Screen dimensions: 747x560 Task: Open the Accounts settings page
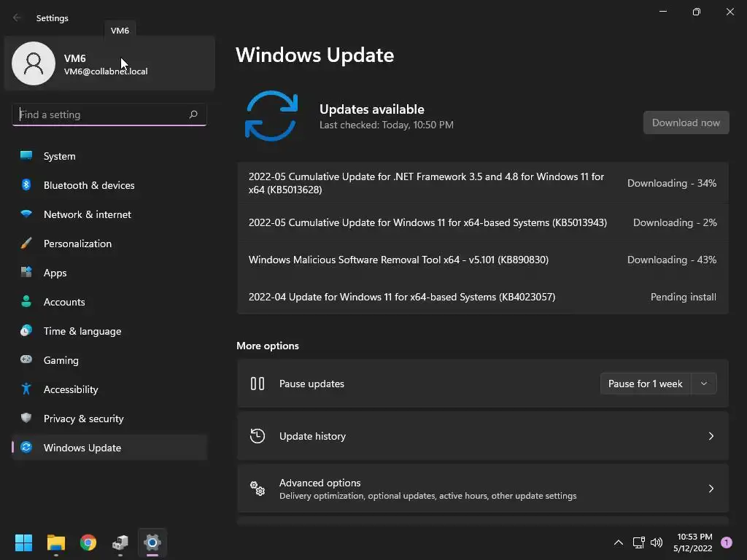pos(109,302)
